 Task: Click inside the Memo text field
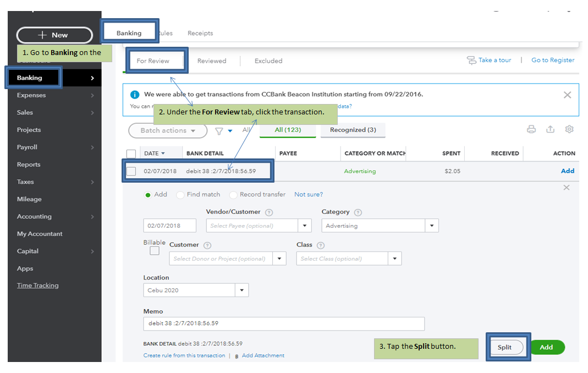tap(283, 323)
